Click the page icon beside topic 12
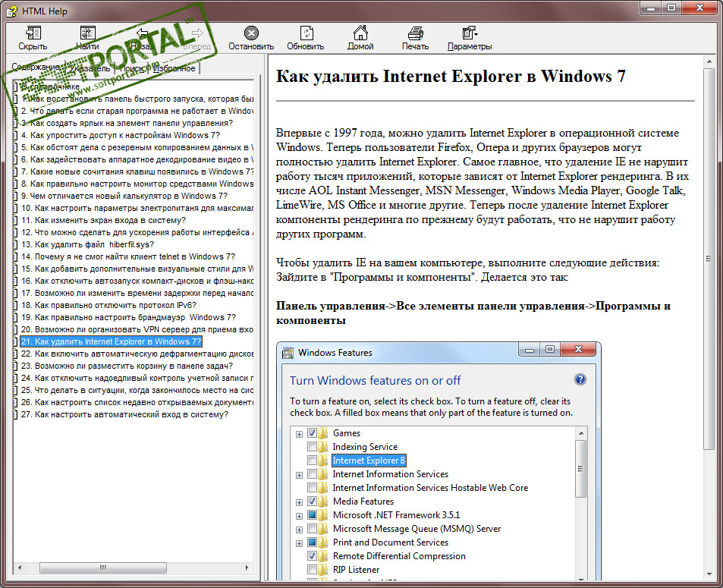The height and width of the screenshot is (588, 723). click(x=16, y=232)
